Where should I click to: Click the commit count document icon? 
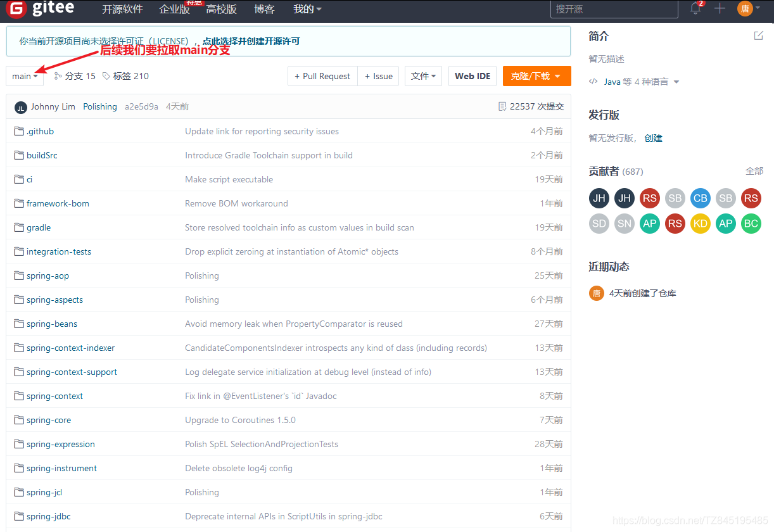coord(502,106)
